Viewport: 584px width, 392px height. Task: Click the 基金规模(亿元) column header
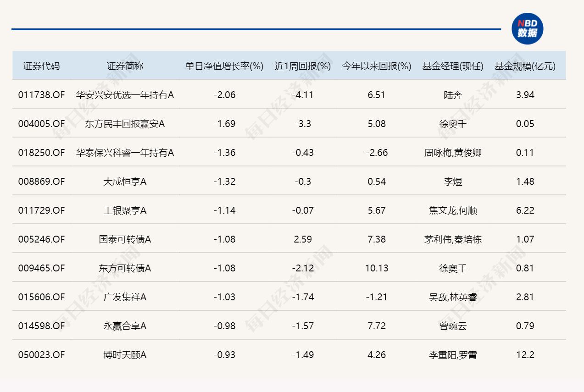click(525, 66)
